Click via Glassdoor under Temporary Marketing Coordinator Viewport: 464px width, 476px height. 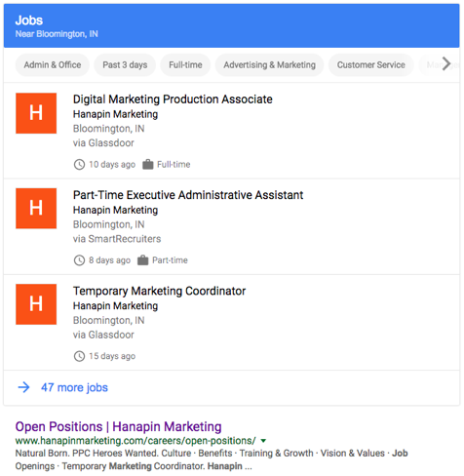pyautogui.click(x=103, y=335)
